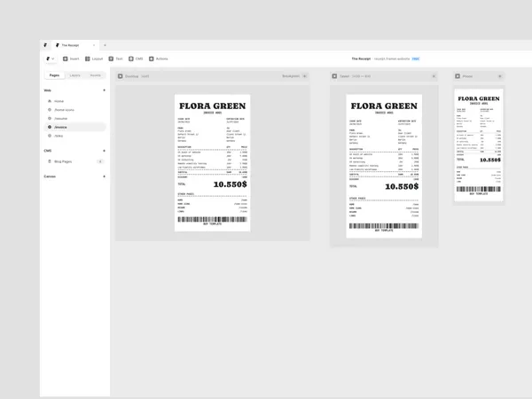
Task: Open the CMS toolbar item
Action: point(136,59)
